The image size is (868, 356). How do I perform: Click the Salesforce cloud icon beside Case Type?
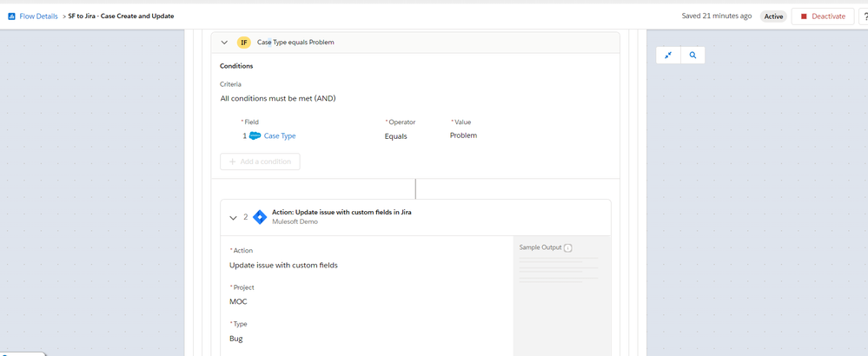click(x=255, y=136)
